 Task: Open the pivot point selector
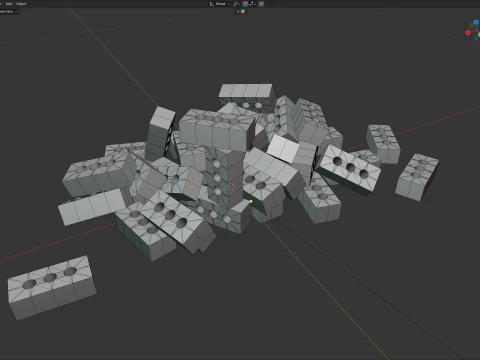point(236,4)
